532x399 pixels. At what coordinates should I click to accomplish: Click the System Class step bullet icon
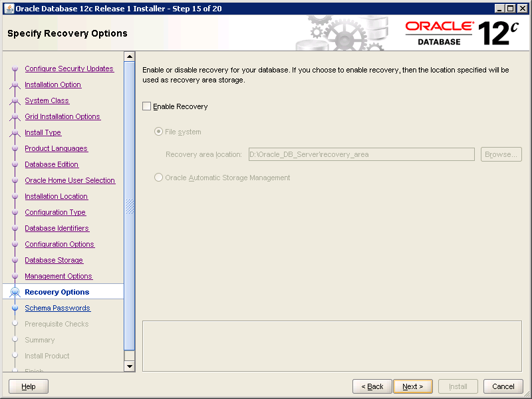click(x=15, y=100)
